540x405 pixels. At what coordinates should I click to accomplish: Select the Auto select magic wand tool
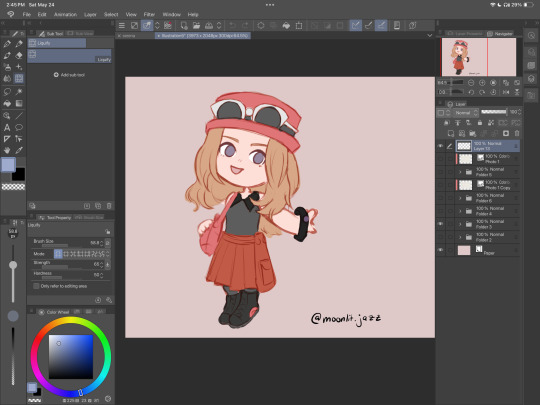pyautogui.click(x=19, y=92)
